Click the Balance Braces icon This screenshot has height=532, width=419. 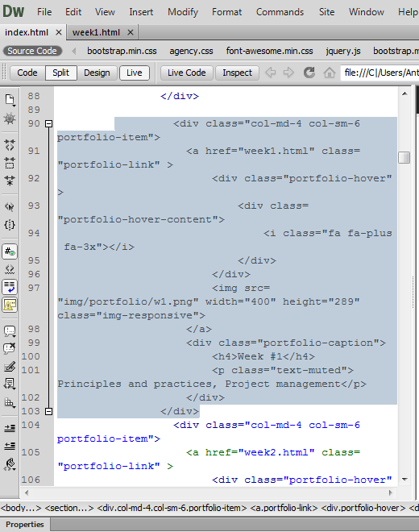[10, 225]
